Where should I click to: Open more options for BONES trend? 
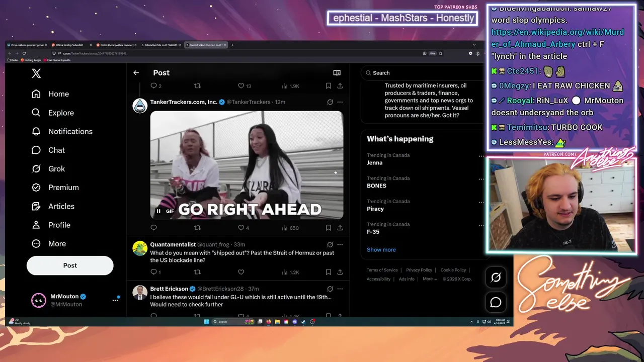(480, 179)
